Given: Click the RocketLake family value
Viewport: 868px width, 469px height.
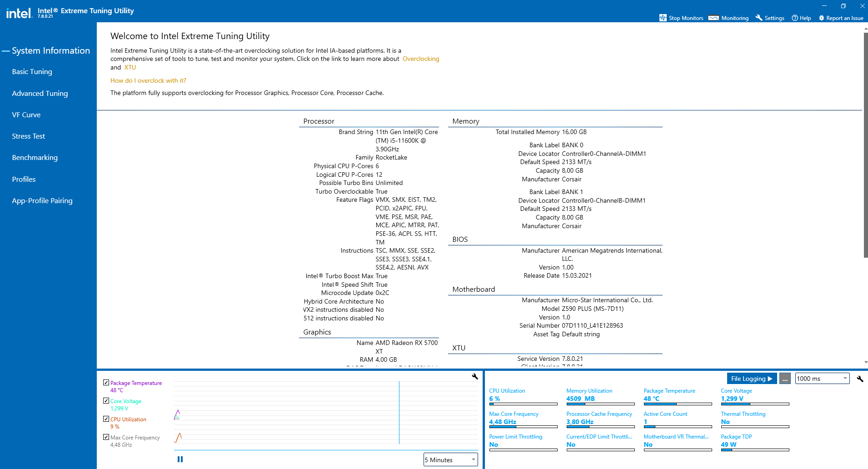Looking at the screenshot, I should tap(391, 158).
